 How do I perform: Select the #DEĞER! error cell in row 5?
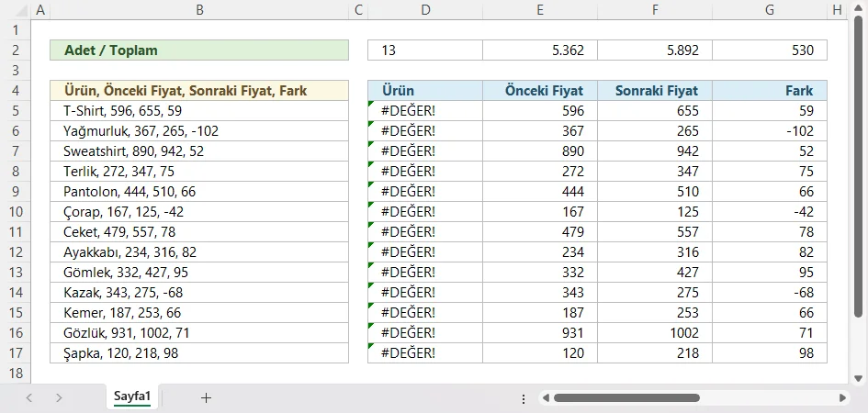(424, 111)
